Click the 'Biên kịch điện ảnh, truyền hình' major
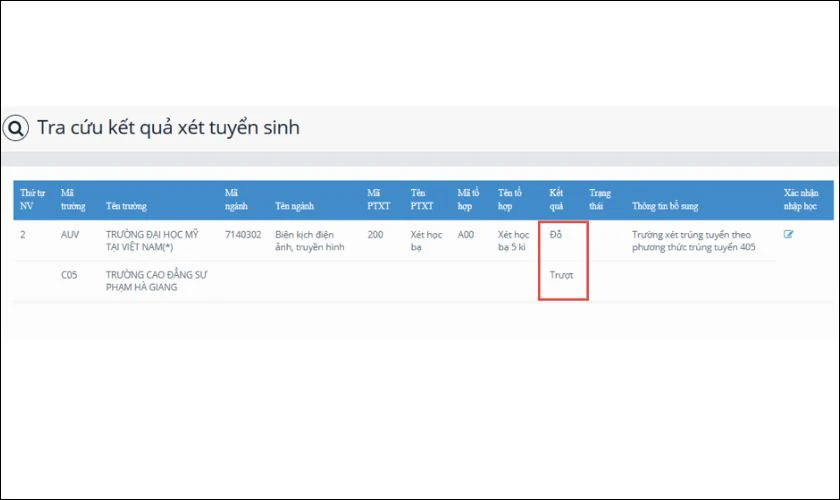 coord(309,240)
